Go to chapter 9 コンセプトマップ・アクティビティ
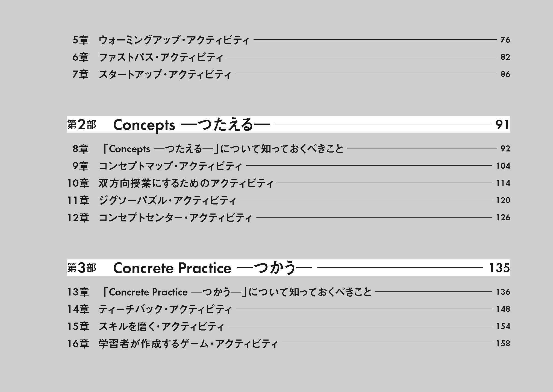Viewport: 553px width, 392px height. pyautogui.click(x=170, y=166)
